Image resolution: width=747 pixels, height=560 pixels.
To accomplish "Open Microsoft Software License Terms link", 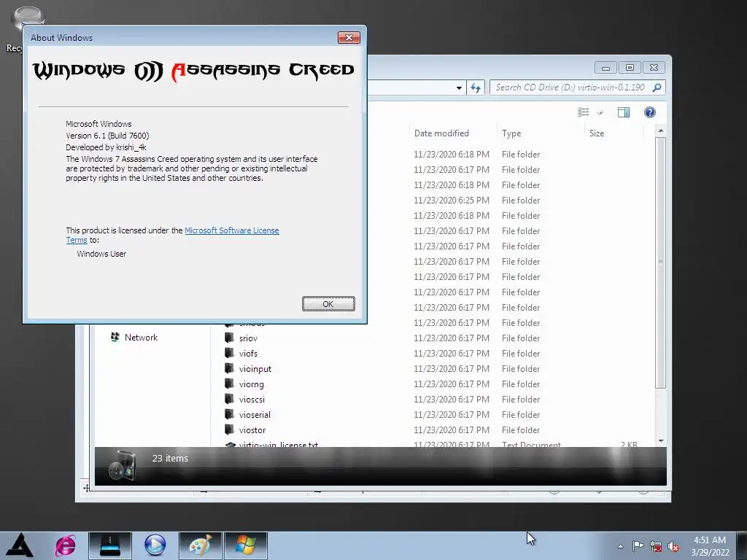I will pos(231,230).
